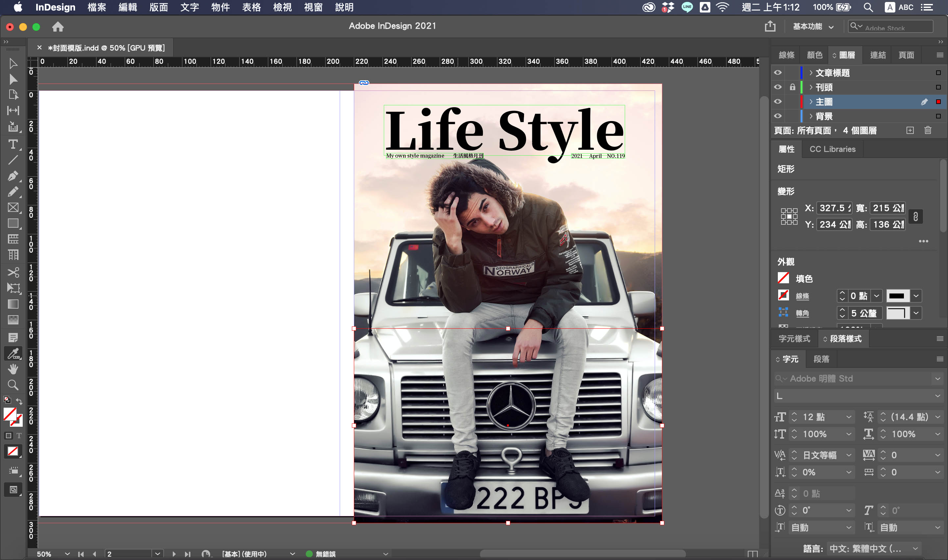Hide the 文章標題 layer with eye icon
Screen dimensions: 948x560
(778, 72)
